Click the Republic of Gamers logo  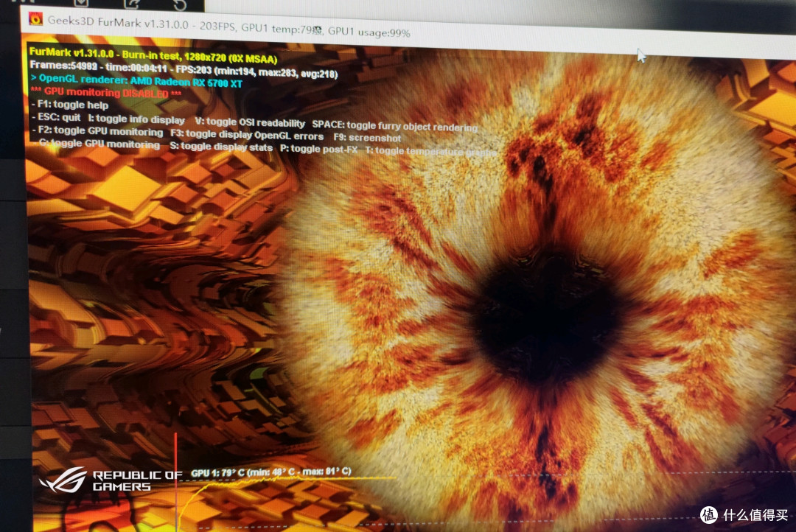tap(110, 480)
